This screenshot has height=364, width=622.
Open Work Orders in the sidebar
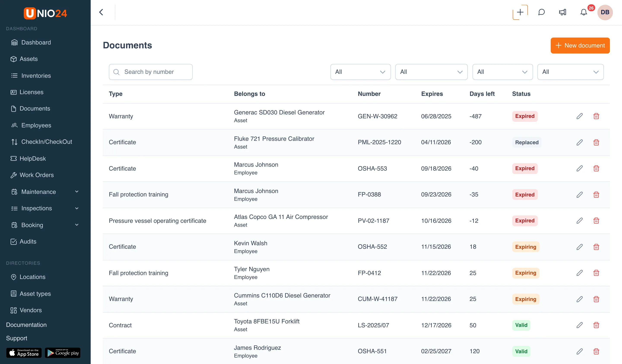click(32, 175)
